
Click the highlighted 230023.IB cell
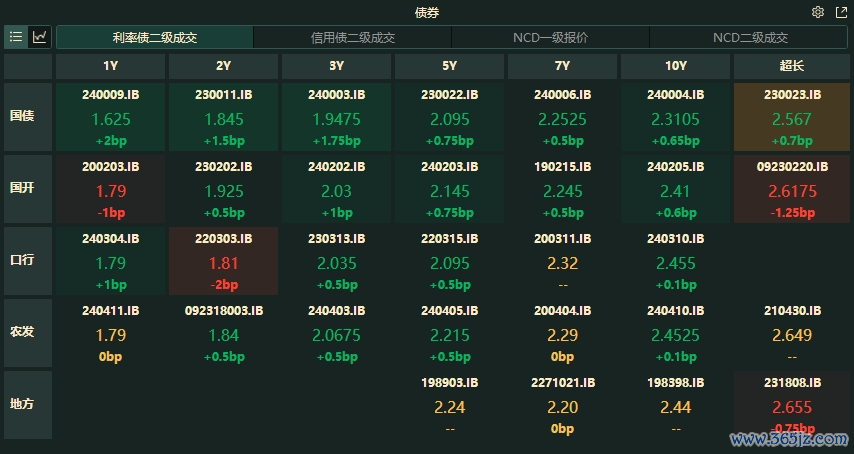pos(792,116)
